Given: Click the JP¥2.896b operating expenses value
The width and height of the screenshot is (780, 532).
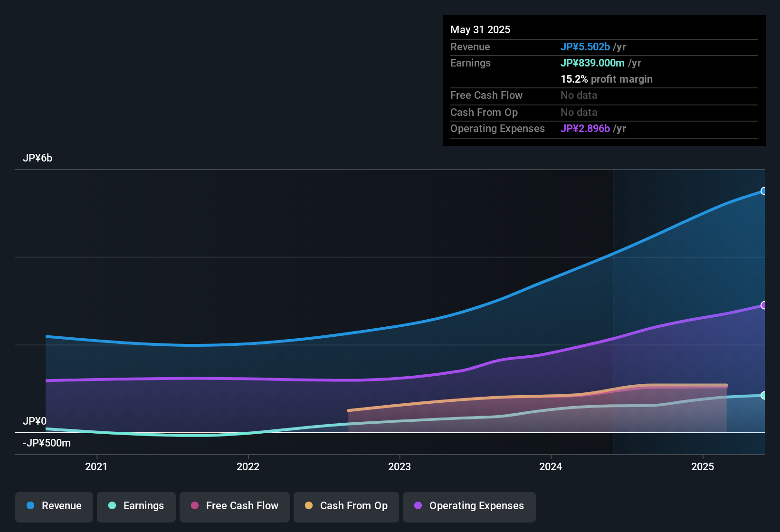Looking at the screenshot, I should click(585, 128).
